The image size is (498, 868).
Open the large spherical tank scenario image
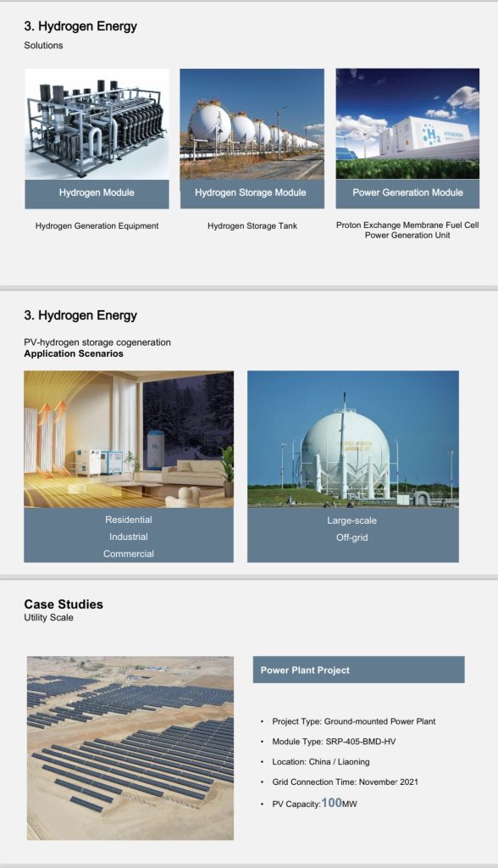pos(353,439)
